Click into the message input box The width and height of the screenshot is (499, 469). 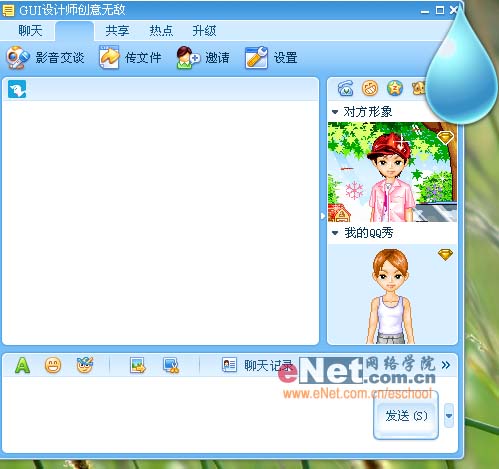pyautogui.click(x=187, y=415)
